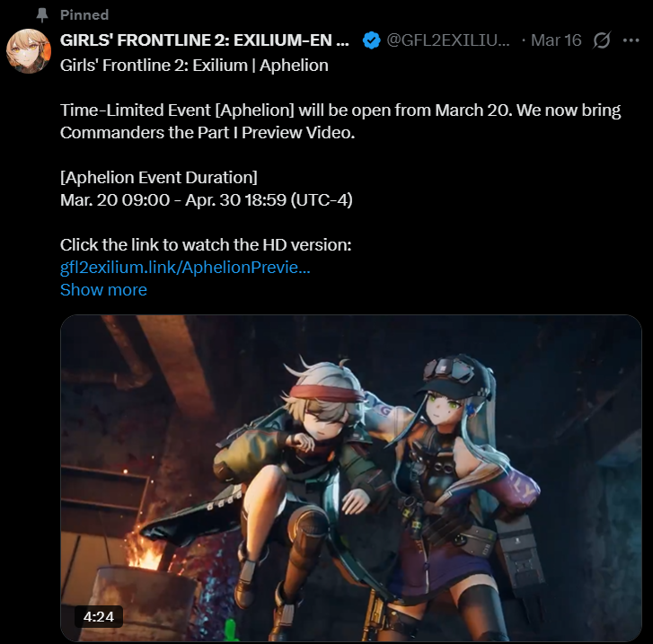Click the heading line "Girls' Frontline 2: Exilium | Aphelion"
The width and height of the screenshot is (653, 644).
194,66
